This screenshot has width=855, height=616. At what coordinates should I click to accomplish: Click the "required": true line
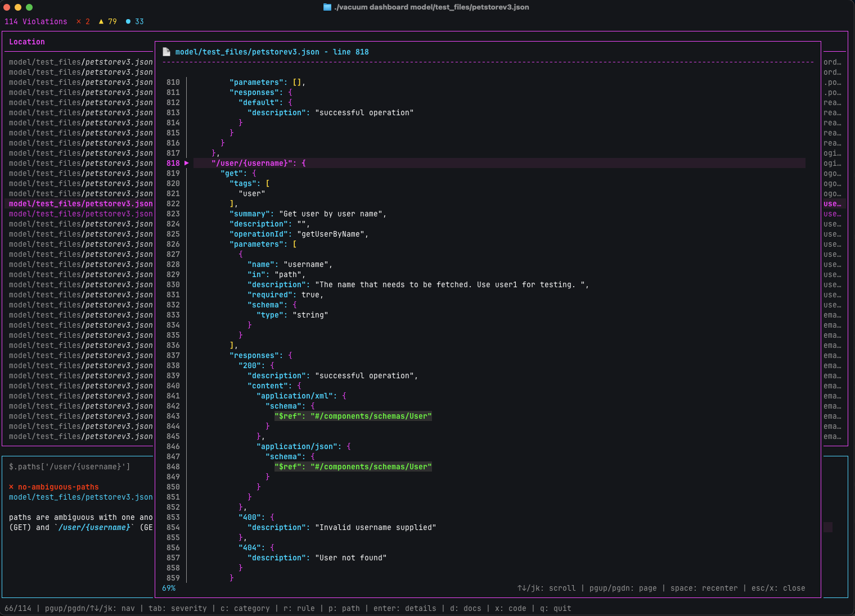point(286,295)
